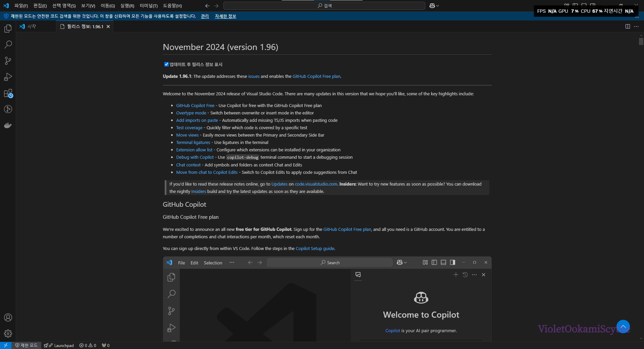Viewport: 644px width, 349px height.
Task: Open the Copilot Setup guide link
Action: point(315,249)
